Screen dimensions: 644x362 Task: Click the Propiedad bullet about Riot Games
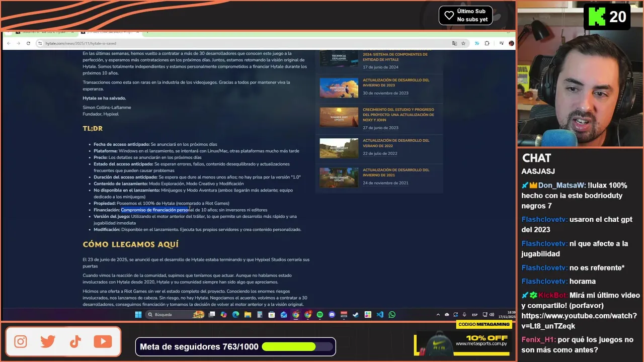[x=162, y=203]
